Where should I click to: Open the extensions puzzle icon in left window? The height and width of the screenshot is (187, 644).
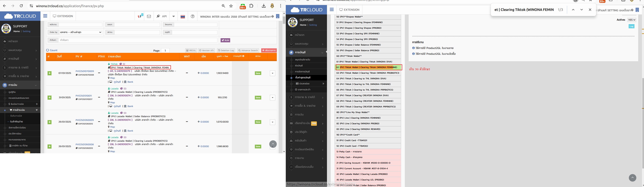click(251, 6)
